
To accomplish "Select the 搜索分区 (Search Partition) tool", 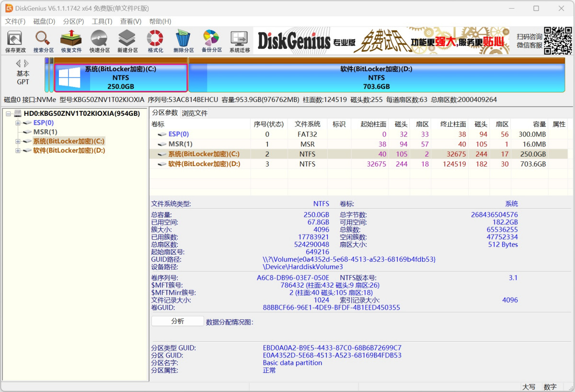I will point(43,41).
